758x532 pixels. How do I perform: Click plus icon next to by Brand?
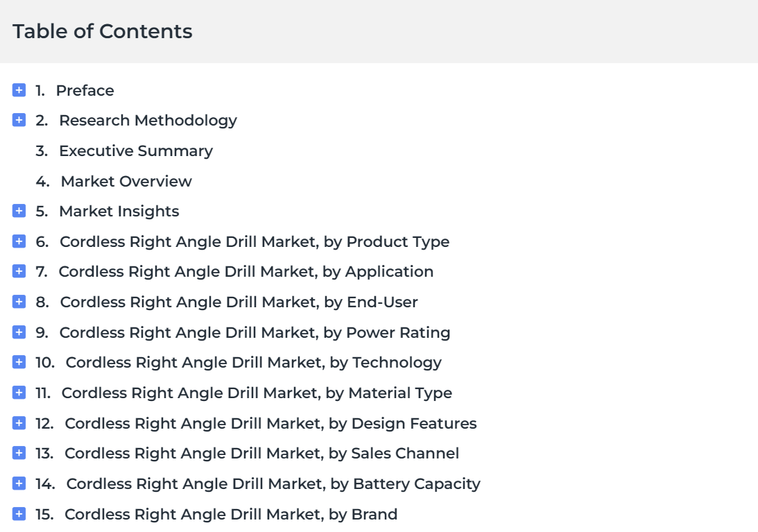(19, 514)
